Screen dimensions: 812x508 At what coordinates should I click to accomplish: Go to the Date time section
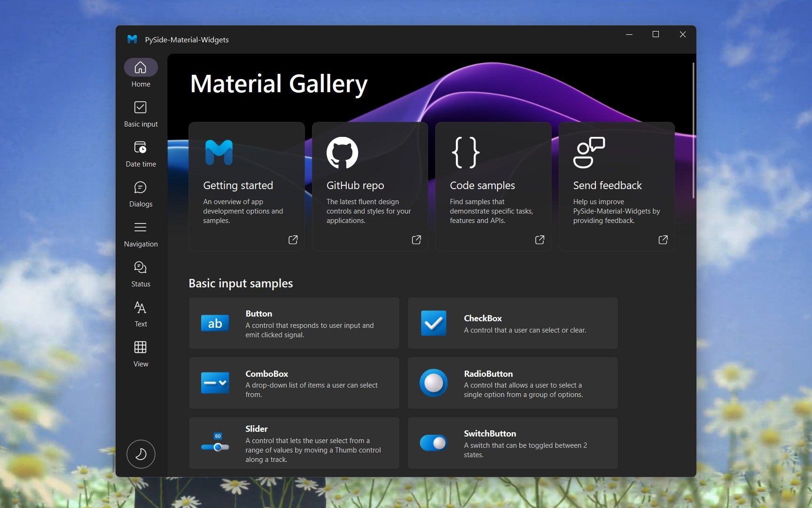point(141,154)
